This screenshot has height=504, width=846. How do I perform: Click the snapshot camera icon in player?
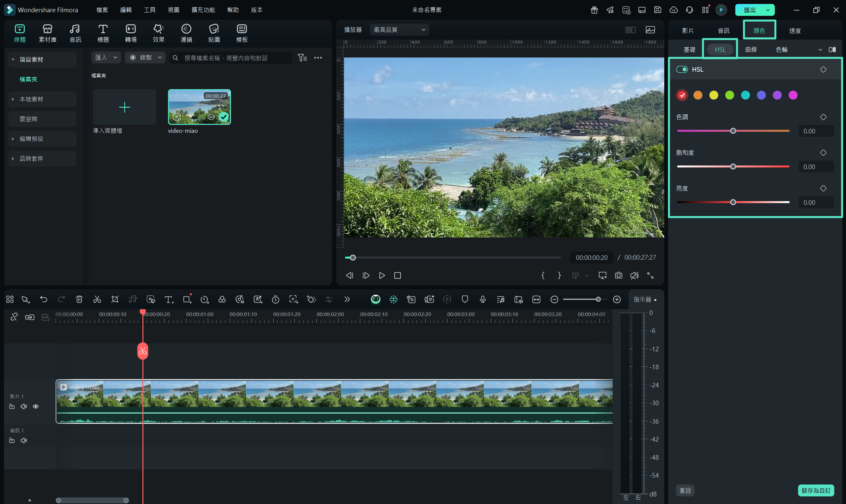pyautogui.click(x=618, y=275)
